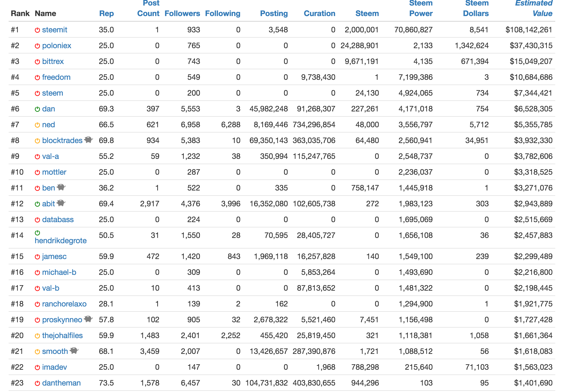Image resolution: width=561 pixels, height=392 pixels.
Task: Open the dantheman account link
Action: (61, 383)
